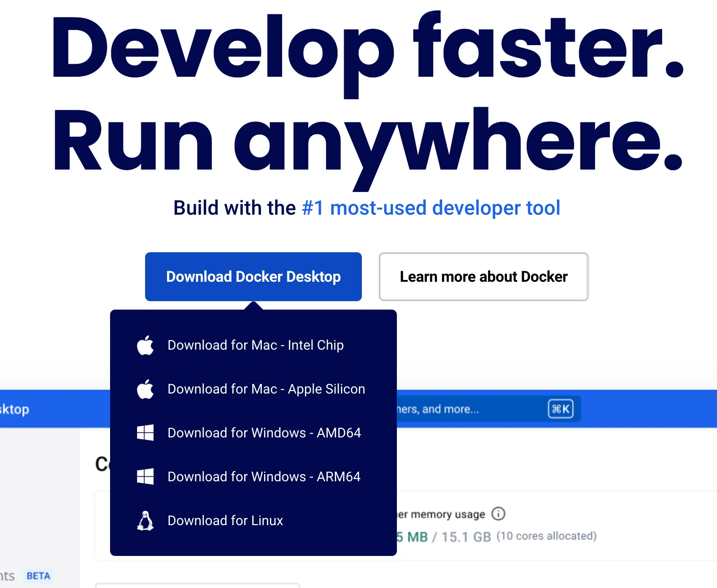Select Download for Mac - Intel Chip
Screen dimensions: 717x588
point(255,345)
